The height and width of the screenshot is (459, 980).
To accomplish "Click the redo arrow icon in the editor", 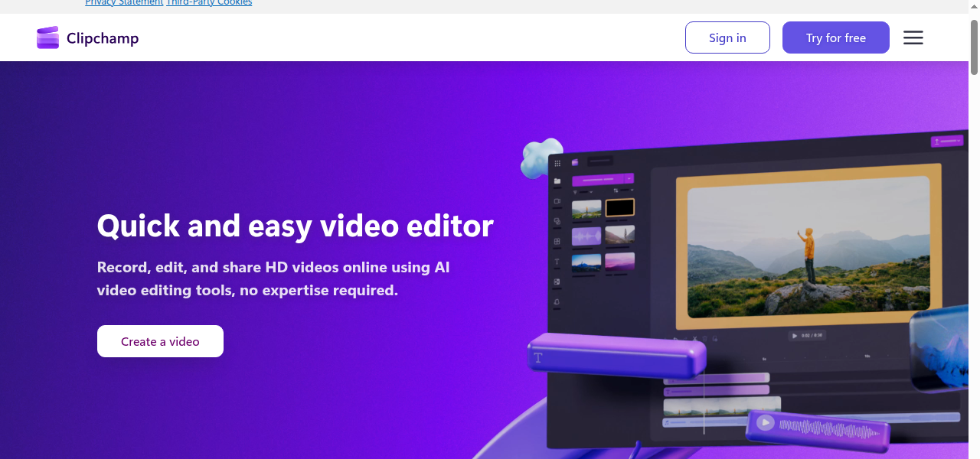I will [685, 339].
